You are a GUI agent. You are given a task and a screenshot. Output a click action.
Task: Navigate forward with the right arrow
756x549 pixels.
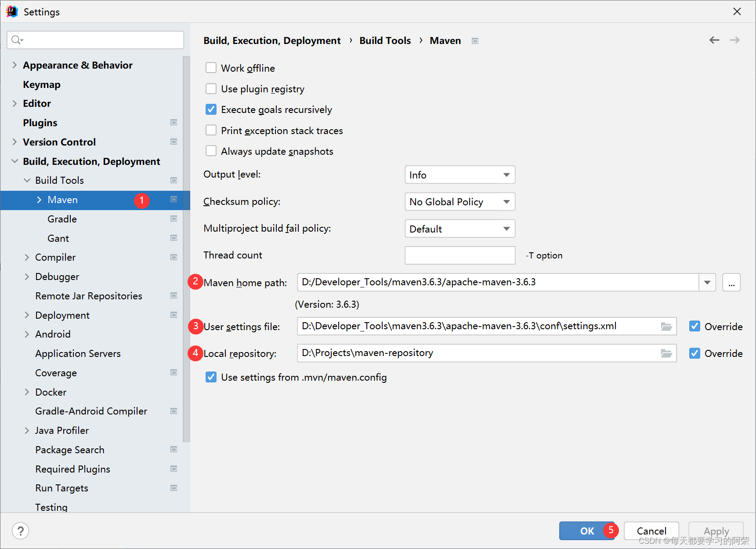pyautogui.click(x=734, y=40)
